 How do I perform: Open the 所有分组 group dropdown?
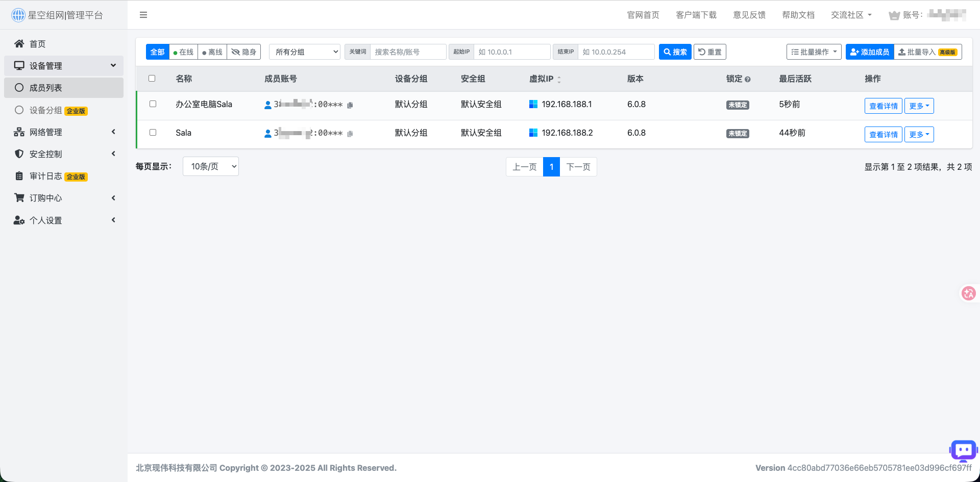pos(305,52)
